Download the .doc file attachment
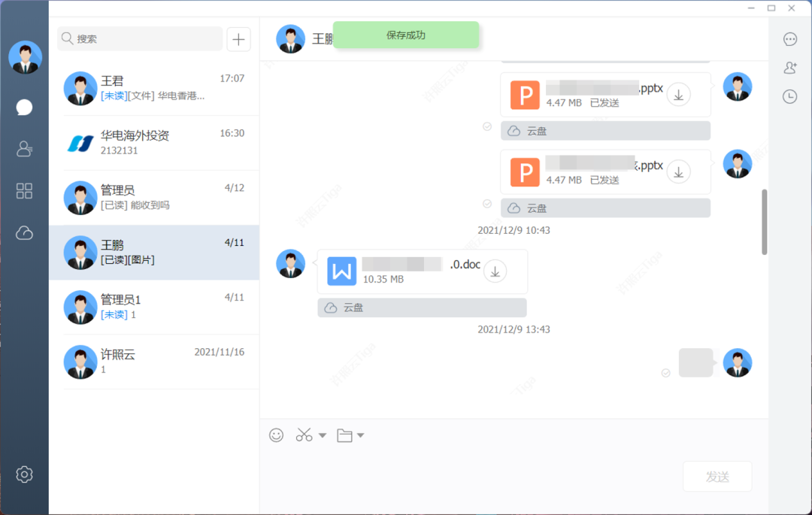This screenshot has height=515, width=812. tap(495, 271)
